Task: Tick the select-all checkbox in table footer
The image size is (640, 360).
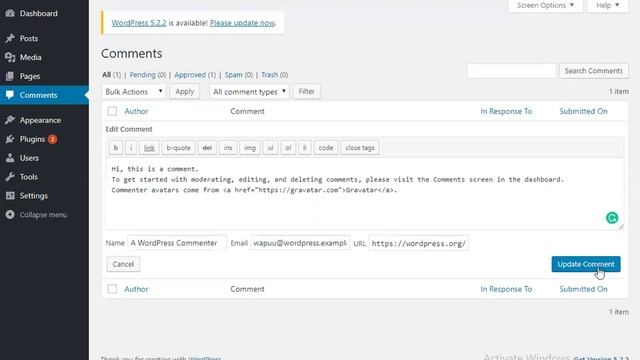Action: (112, 289)
